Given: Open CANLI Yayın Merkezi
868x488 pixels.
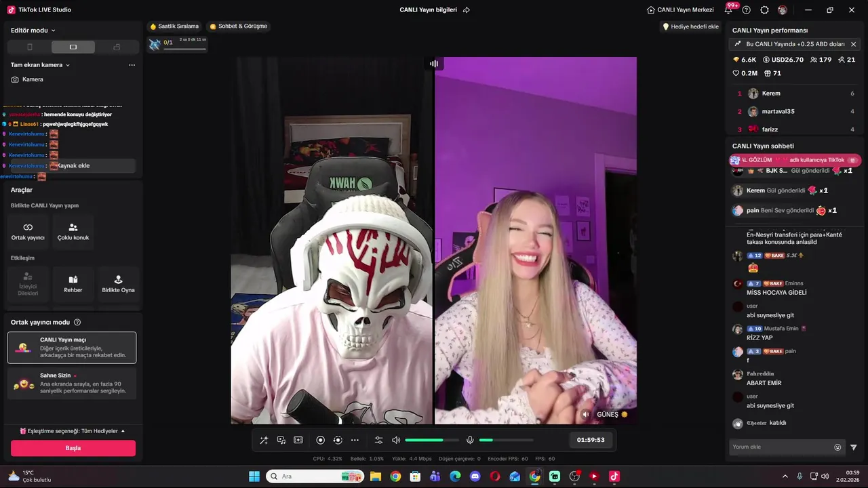Looking at the screenshot, I should (681, 10).
